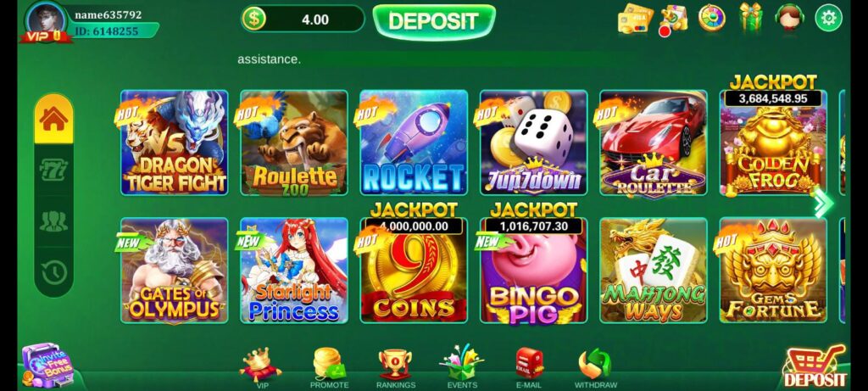This screenshot has width=868, height=391.
Task: Open the EVENTS icon
Action: 462,367
